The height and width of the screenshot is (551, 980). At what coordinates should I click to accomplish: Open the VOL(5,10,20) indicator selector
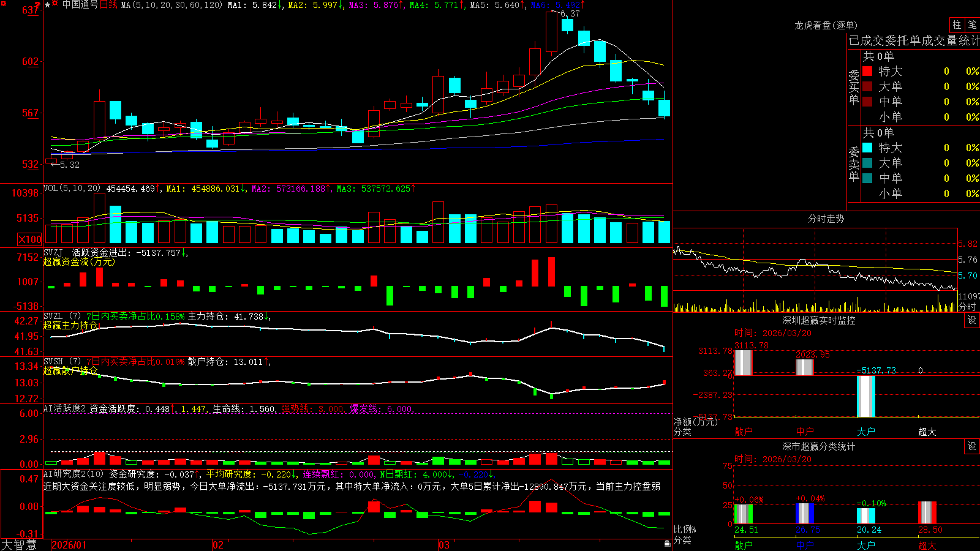coord(72,189)
